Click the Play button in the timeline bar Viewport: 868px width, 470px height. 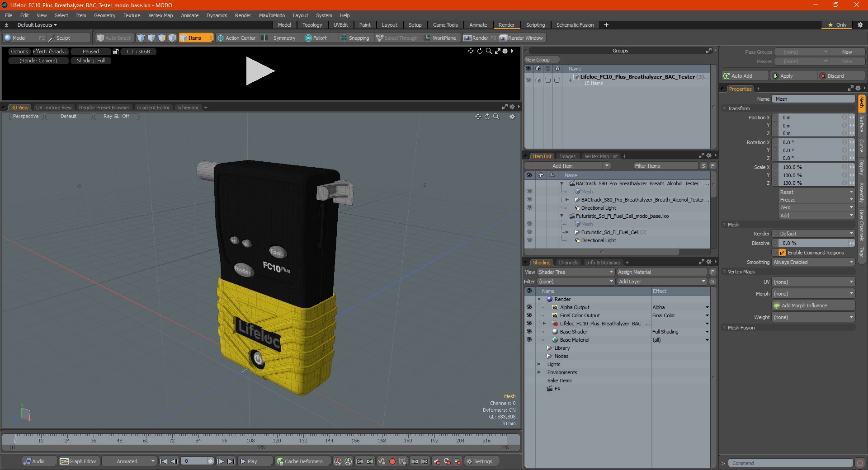[x=255, y=461]
